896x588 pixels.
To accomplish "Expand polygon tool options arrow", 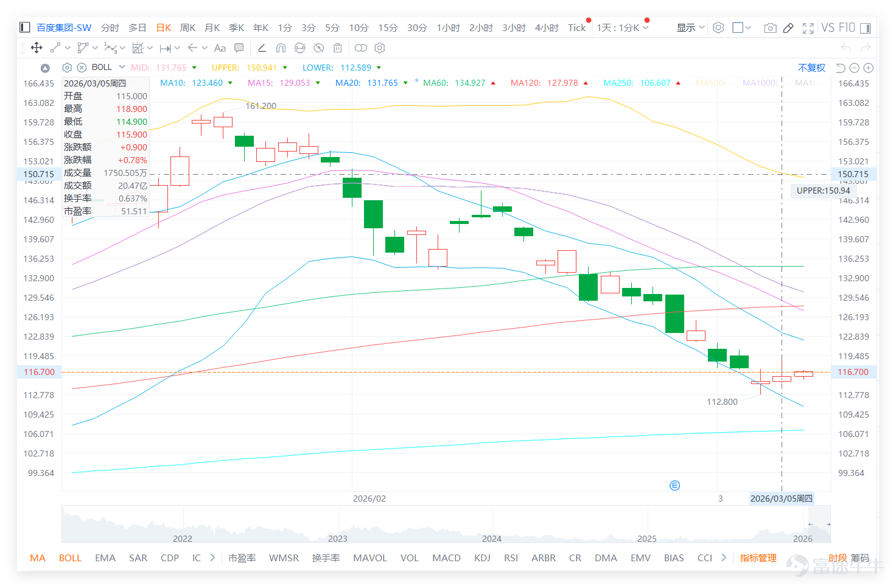I will pos(95,48).
